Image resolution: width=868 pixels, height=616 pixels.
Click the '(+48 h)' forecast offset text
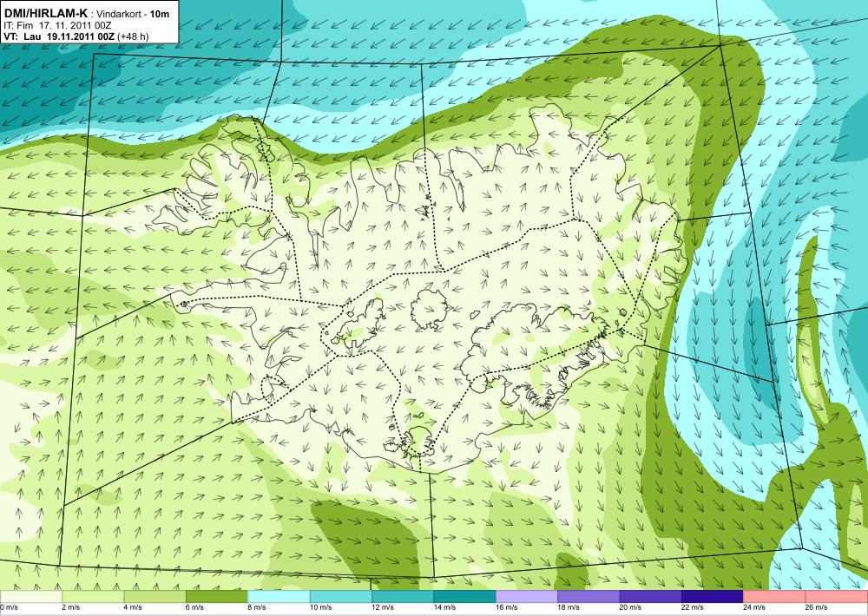pos(134,36)
